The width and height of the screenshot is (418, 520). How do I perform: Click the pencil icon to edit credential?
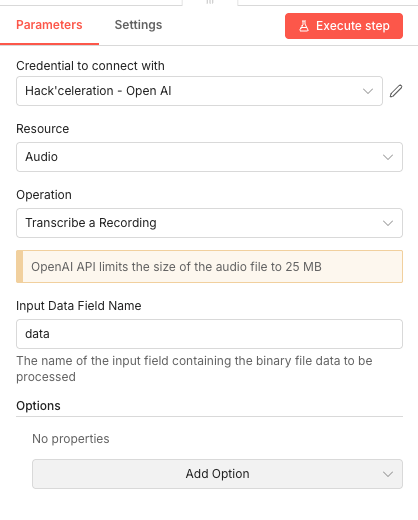[x=396, y=91]
